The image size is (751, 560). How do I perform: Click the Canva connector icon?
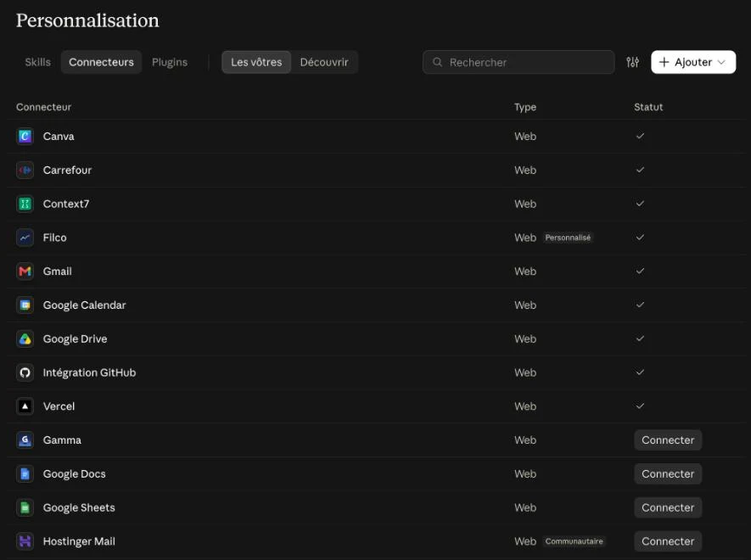coord(25,137)
